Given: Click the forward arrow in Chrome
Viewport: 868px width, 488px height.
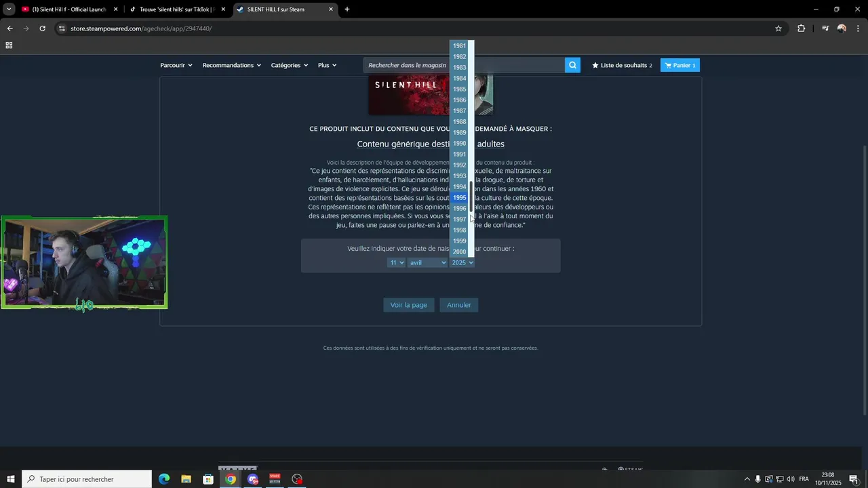Looking at the screenshot, I should tap(26, 28).
